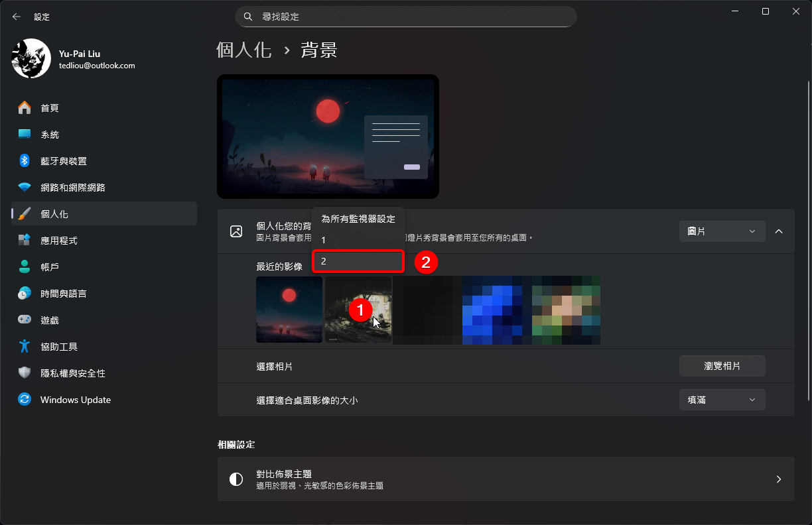Collapse the 個人化您的背景 section chevron
812x525 pixels.
[x=779, y=231]
